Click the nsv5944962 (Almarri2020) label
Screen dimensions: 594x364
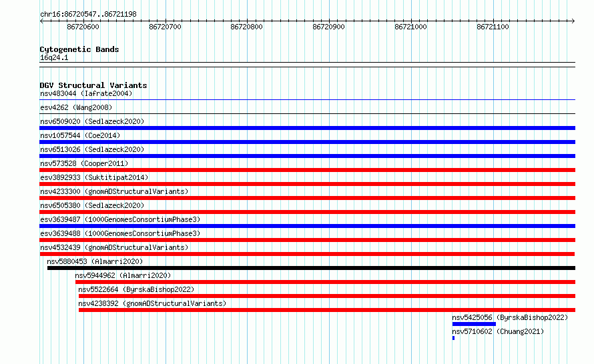click(x=123, y=275)
